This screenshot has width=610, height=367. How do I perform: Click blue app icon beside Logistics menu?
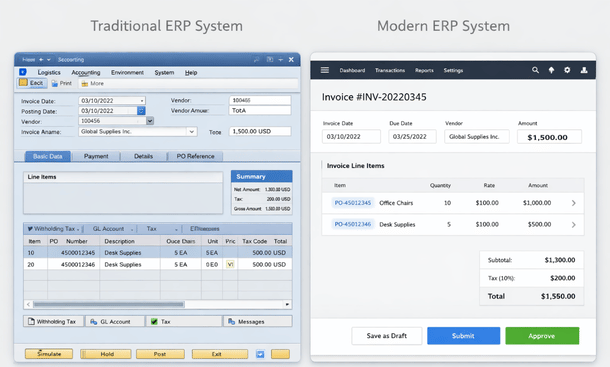pos(23,72)
